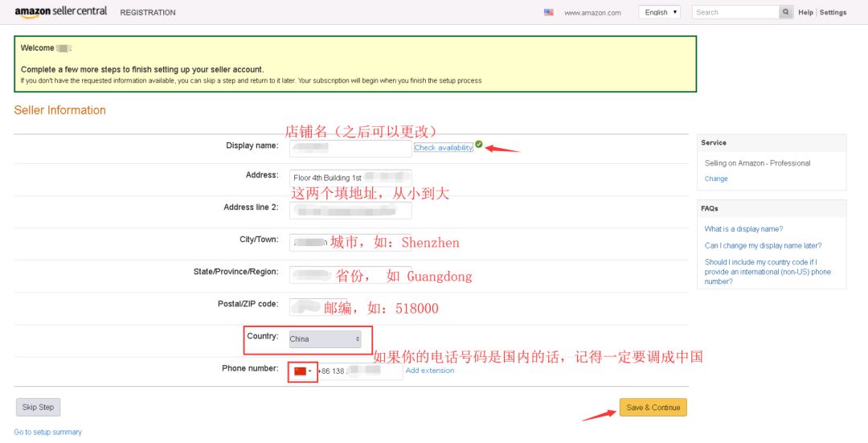Click the Amazon Seller Central logo
The image size is (868, 443).
[60, 12]
